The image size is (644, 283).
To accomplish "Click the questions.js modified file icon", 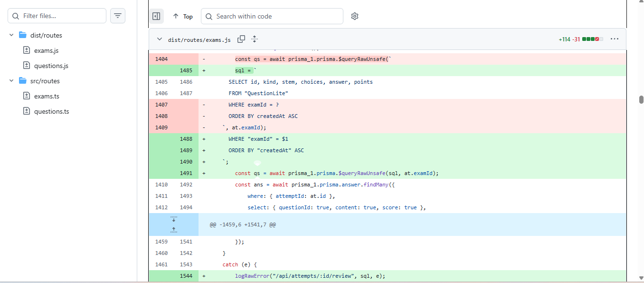I will point(27,66).
